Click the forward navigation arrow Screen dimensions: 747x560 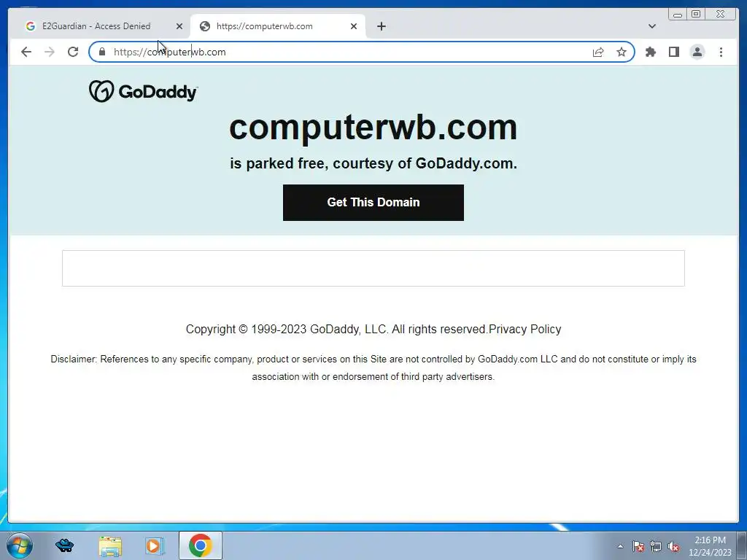point(50,52)
